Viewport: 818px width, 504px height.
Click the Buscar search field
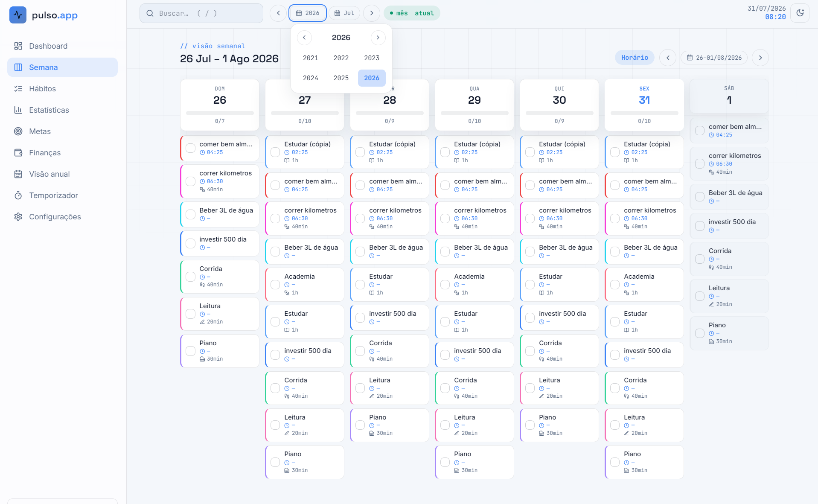click(x=201, y=13)
